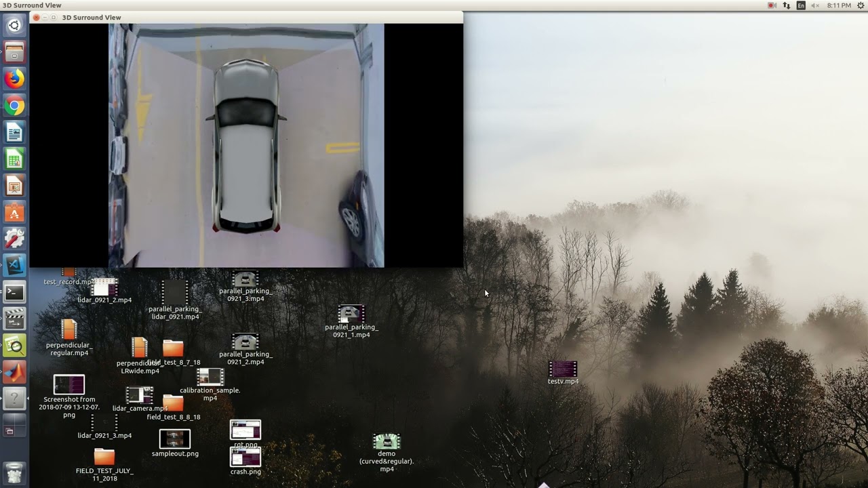
Task: Select perpendicular_LRwide.mp4 file
Action: click(x=140, y=357)
